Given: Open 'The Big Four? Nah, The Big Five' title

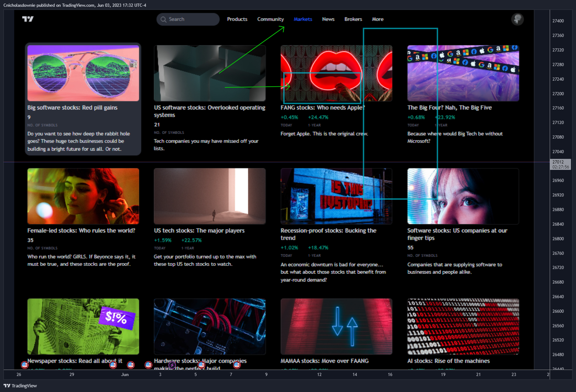Looking at the screenshot, I should (450, 108).
